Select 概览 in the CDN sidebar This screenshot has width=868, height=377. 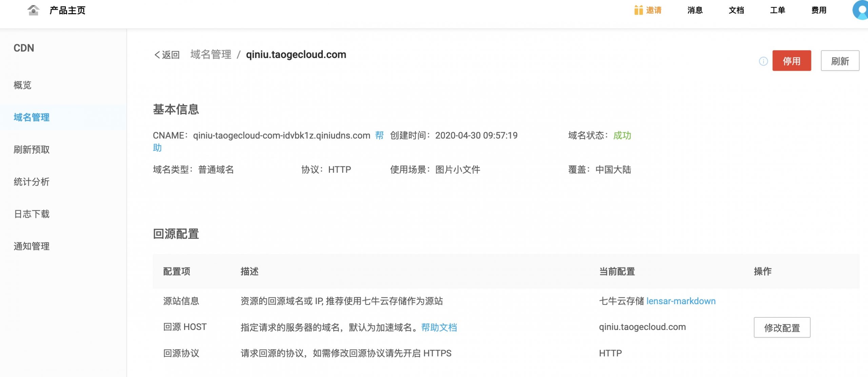22,85
